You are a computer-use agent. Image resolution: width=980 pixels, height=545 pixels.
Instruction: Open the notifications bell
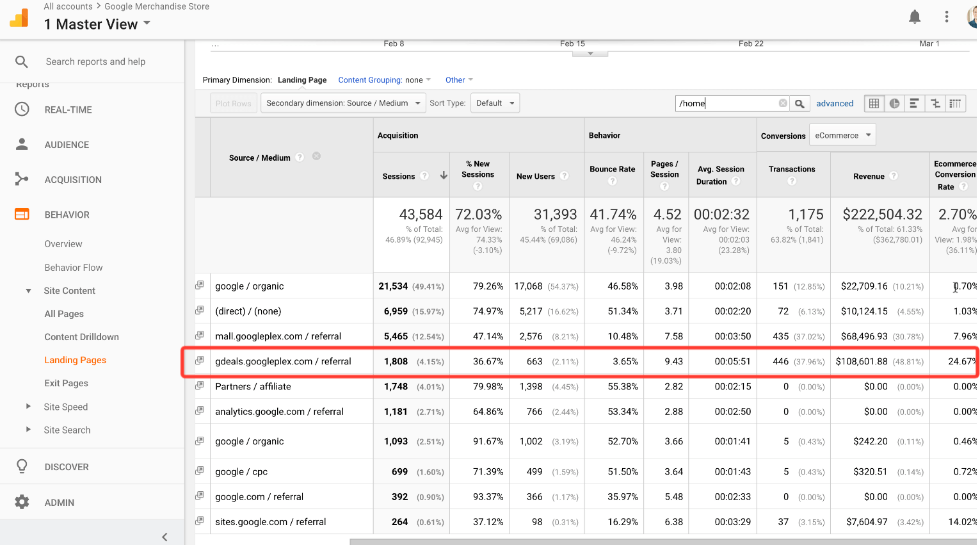[915, 17]
